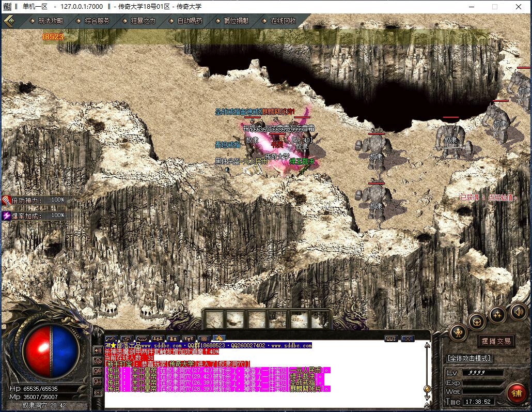Click the 当前在线人数: 31 chat line

click(x=129, y=358)
